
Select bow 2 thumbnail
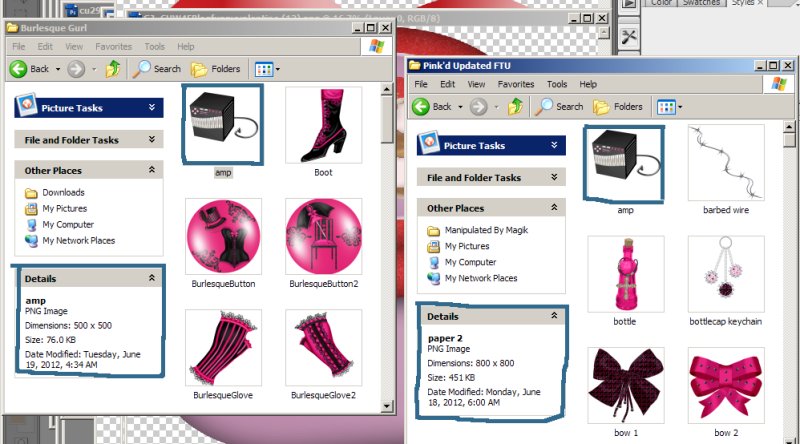click(726, 385)
